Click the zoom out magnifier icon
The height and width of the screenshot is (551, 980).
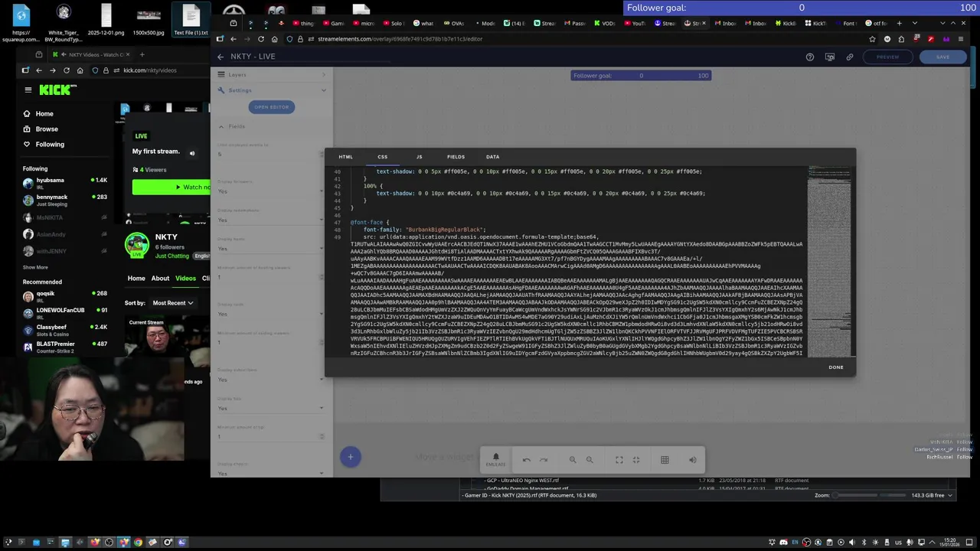[573, 460]
